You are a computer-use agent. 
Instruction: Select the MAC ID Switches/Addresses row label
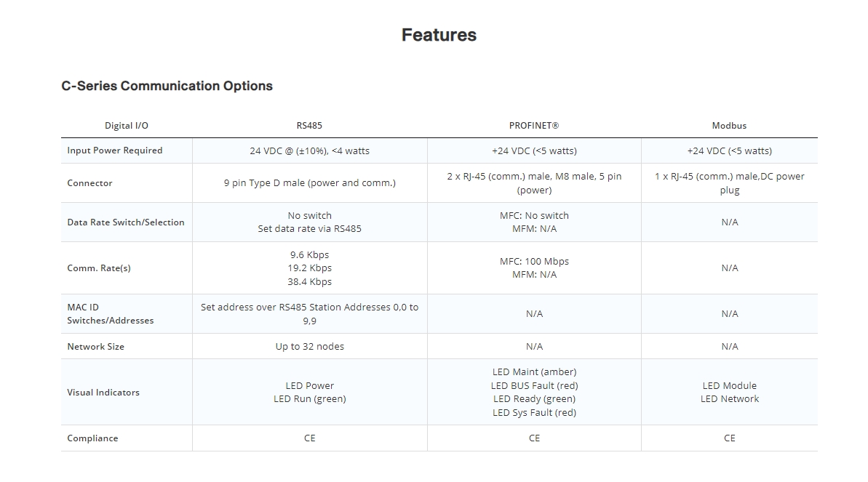pyautogui.click(x=111, y=314)
